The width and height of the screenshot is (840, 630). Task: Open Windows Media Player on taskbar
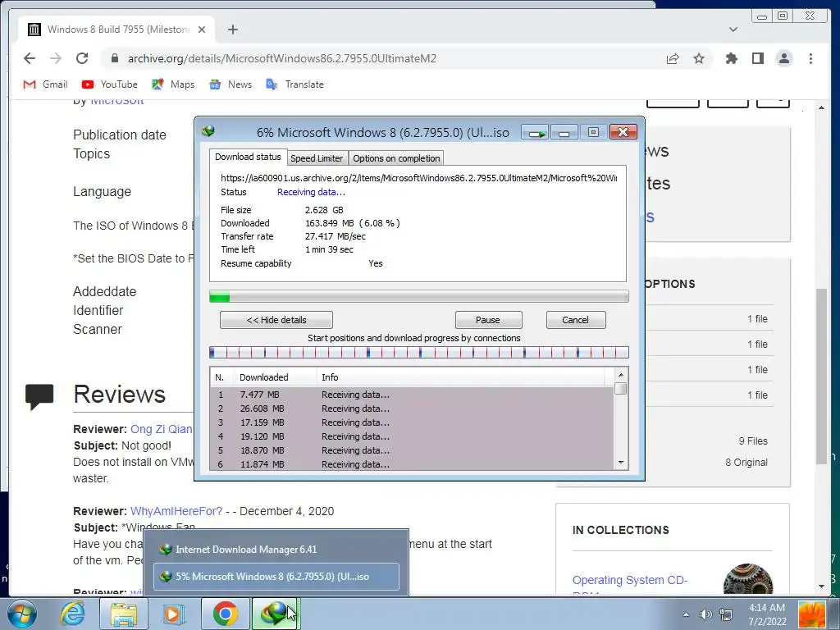coord(173,614)
